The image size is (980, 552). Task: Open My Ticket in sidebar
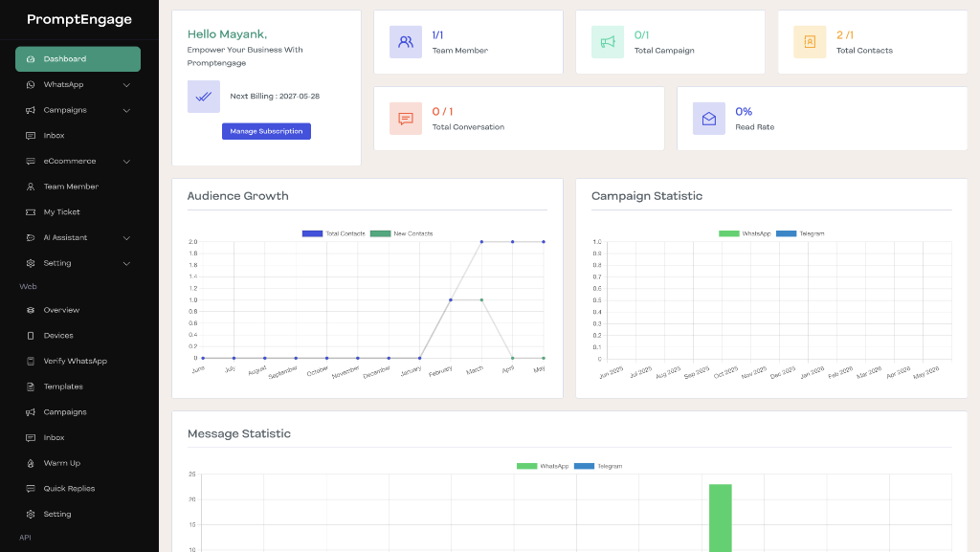click(78, 212)
